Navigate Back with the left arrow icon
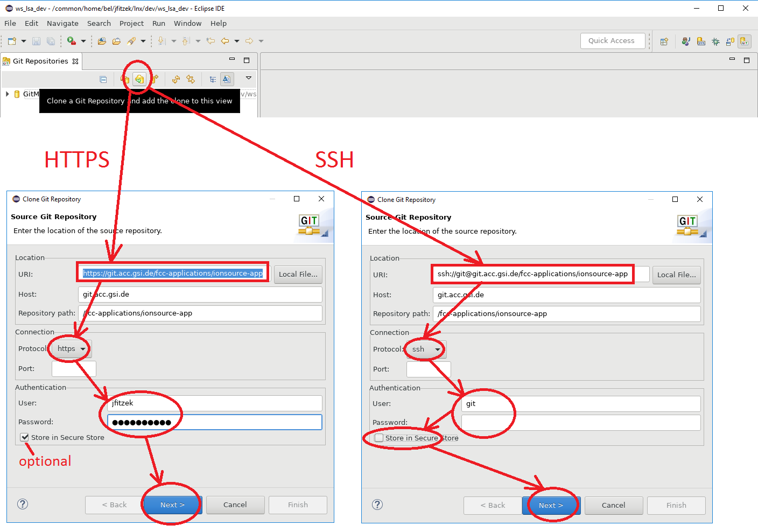This screenshot has height=532, width=758. pos(225,41)
